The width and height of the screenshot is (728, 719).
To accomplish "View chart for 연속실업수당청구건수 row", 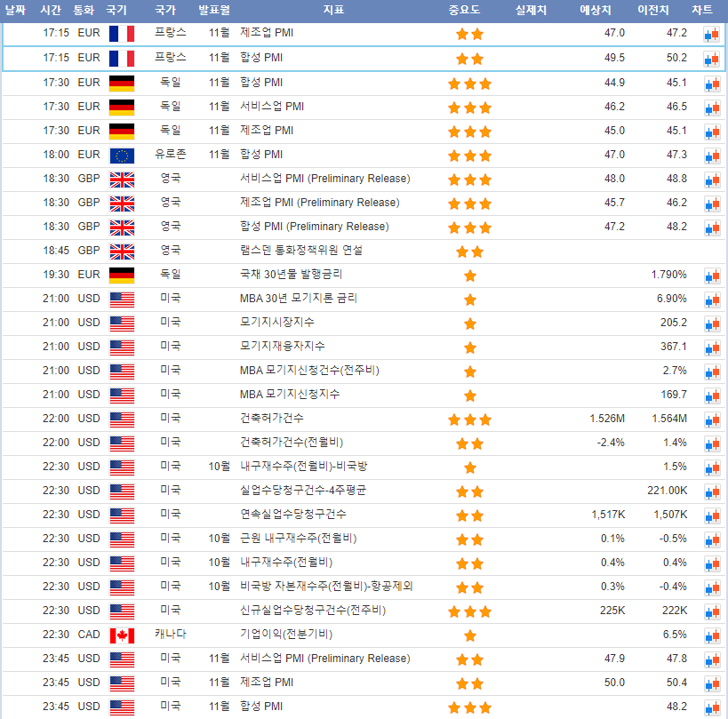I will point(711,515).
